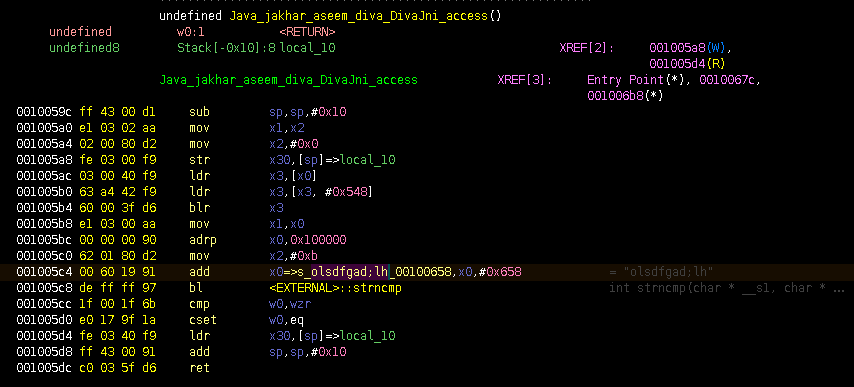Click address 001005c0
The image size is (854, 387).
[x=44, y=256]
